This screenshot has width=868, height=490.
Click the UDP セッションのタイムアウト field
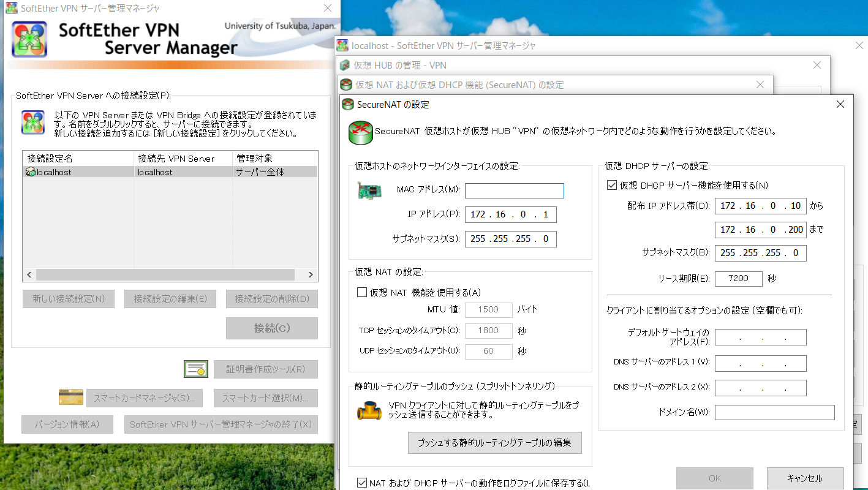pyautogui.click(x=489, y=352)
